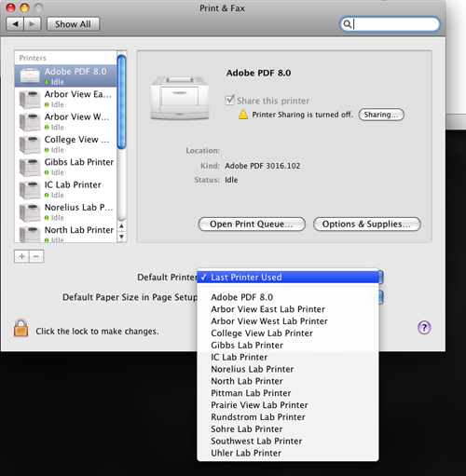Click the Arbor View W... printer icon

tap(30, 122)
